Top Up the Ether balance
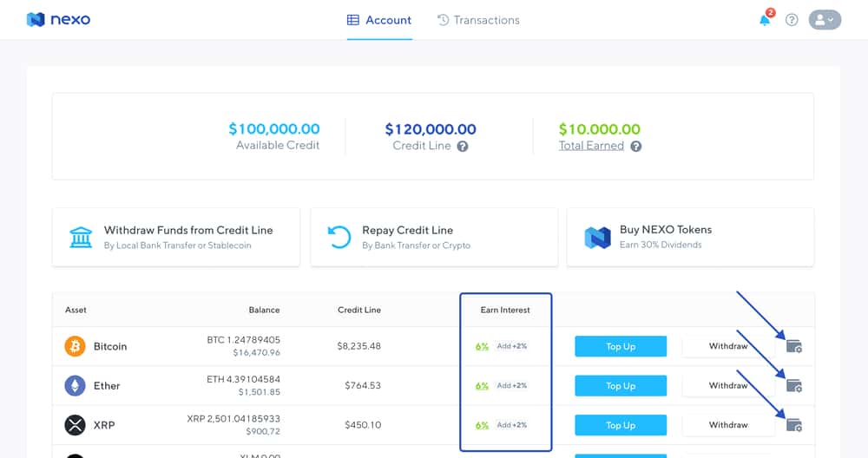 (621, 385)
